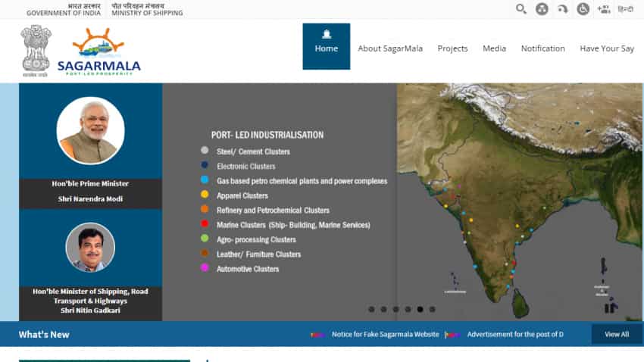Viewport: 644px width, 362px height.
Task: Click the Apparel Clusters legend entry
Action: point(242,196)
